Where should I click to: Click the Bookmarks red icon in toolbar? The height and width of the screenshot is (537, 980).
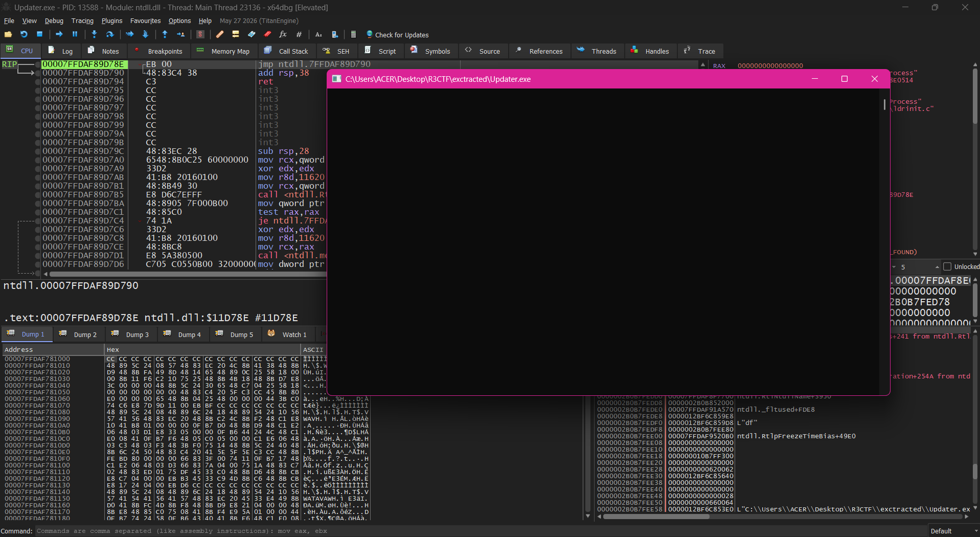267,34
